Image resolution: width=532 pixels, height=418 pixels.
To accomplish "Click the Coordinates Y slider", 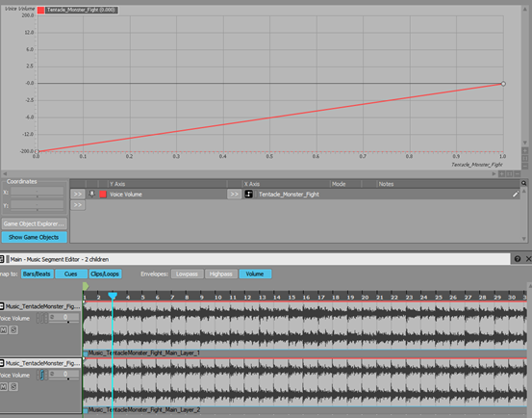I will pyautogui.click(x=37, y=210).
